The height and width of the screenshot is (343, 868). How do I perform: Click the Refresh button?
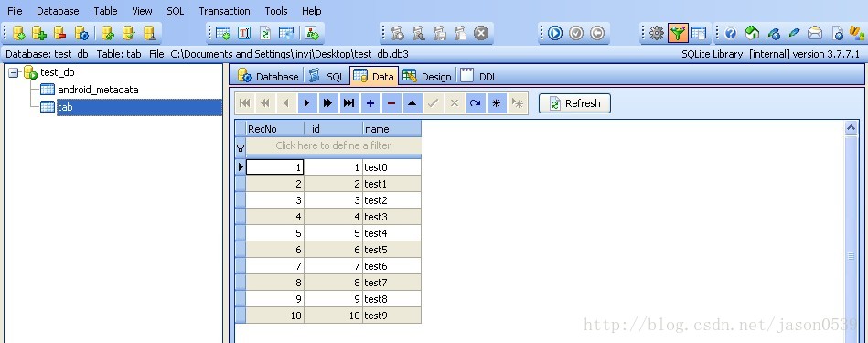pyautogui.click(x=574, y=103)
